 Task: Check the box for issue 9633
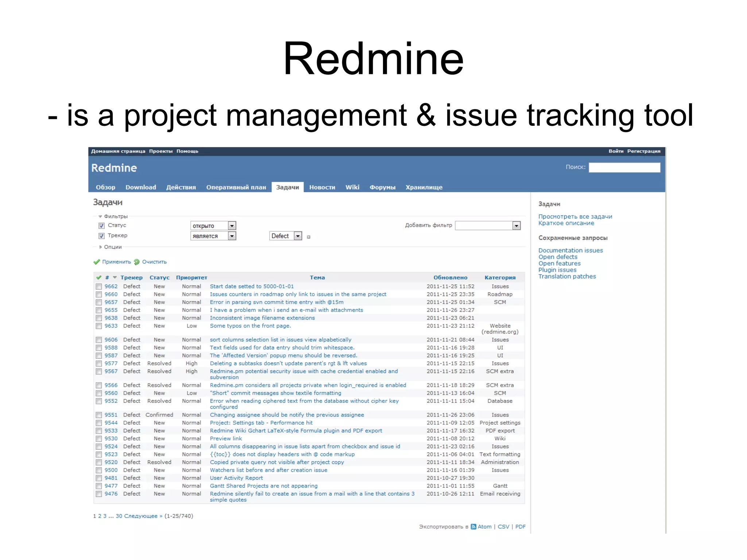[x=99, y=326]
